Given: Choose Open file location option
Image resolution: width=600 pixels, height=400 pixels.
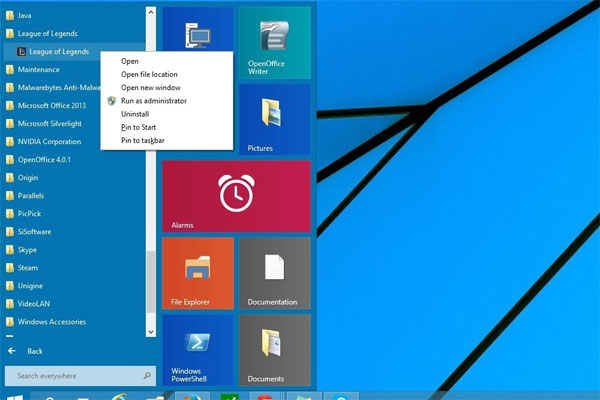Looking at the screenshot, I should coord(149,74).
